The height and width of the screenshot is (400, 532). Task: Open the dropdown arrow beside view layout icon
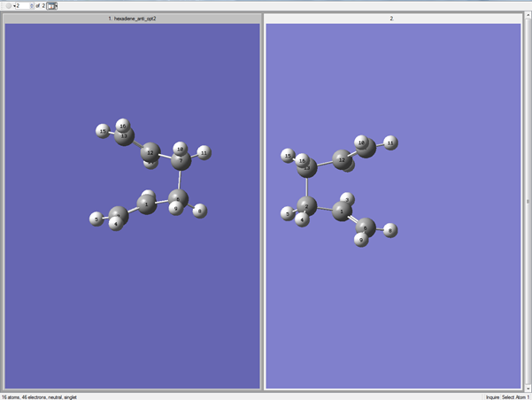56,6
